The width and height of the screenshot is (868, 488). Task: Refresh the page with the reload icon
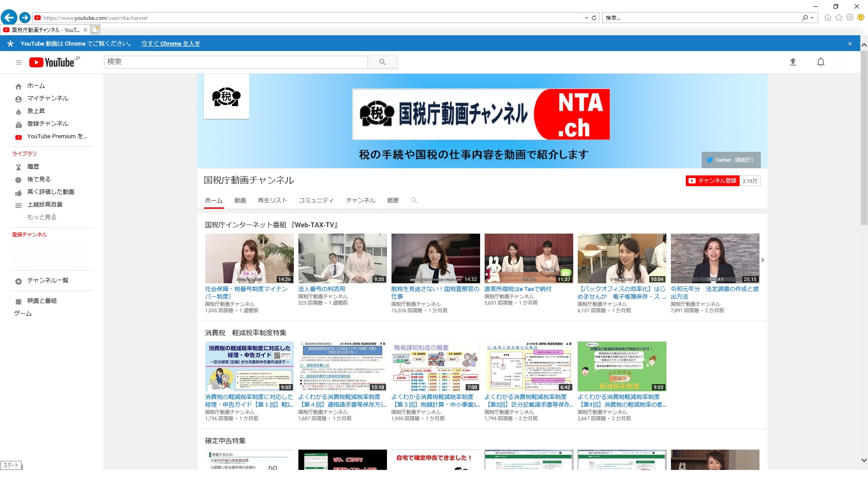(x=594, y=18)
